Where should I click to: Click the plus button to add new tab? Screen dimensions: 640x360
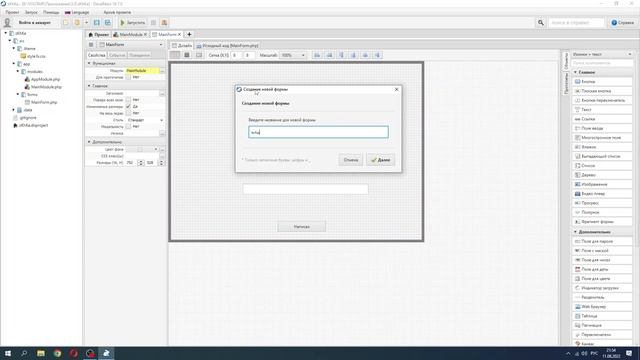(189, 35)
